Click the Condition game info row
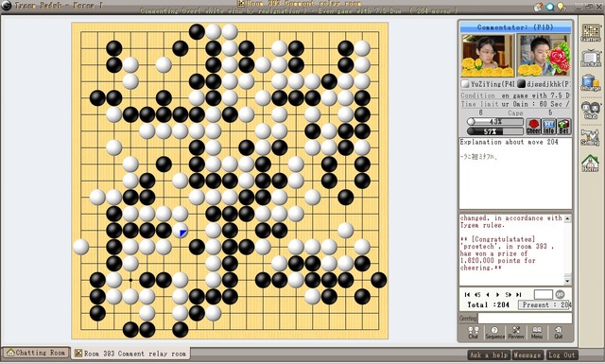 click(515, 95)
